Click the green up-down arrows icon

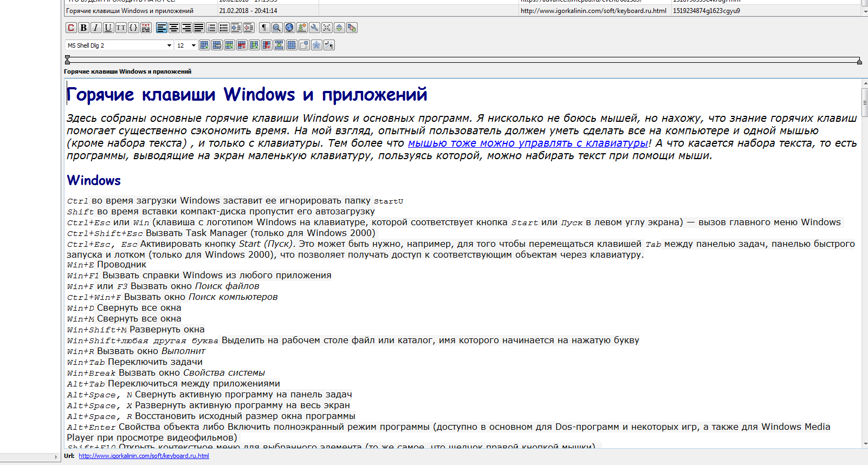(339, 28)
